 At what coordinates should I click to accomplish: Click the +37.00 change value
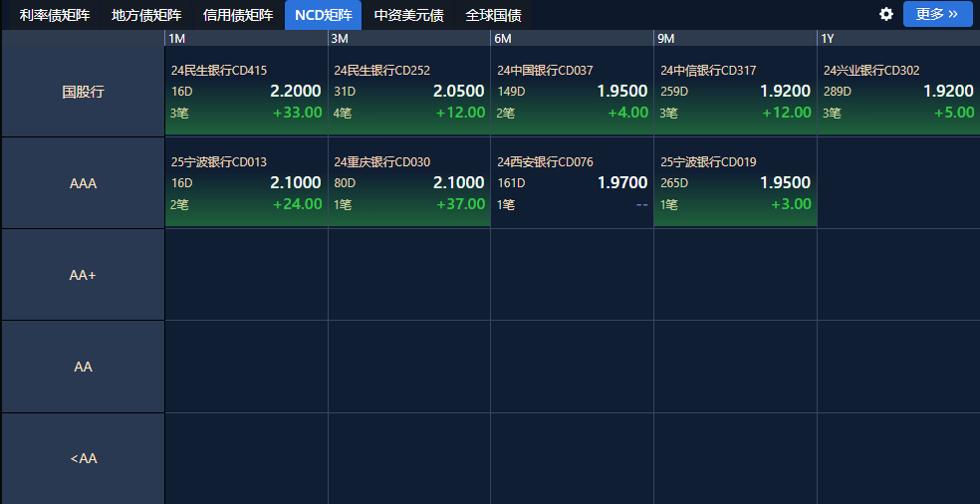461,204
